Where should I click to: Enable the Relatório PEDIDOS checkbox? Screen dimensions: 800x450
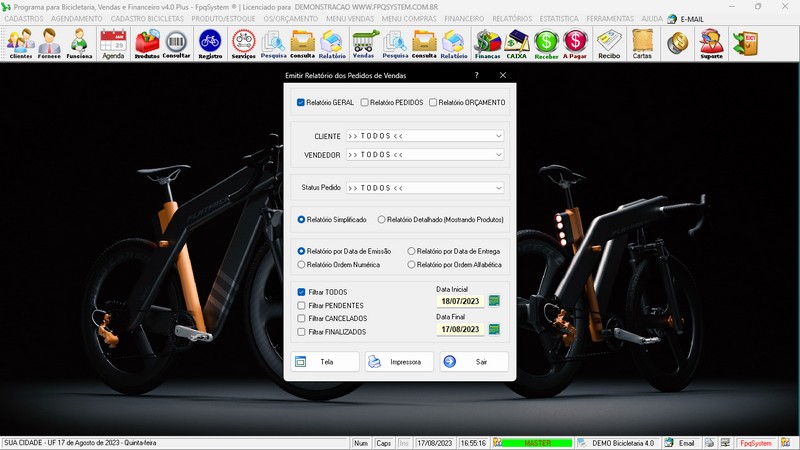point(365,103)
